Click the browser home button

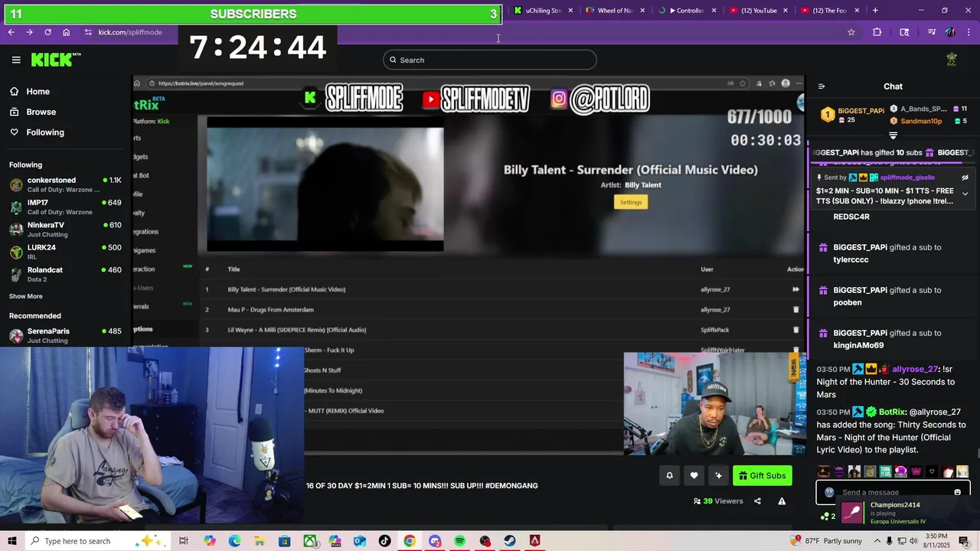pyautogui.click(x=66, y=32)
